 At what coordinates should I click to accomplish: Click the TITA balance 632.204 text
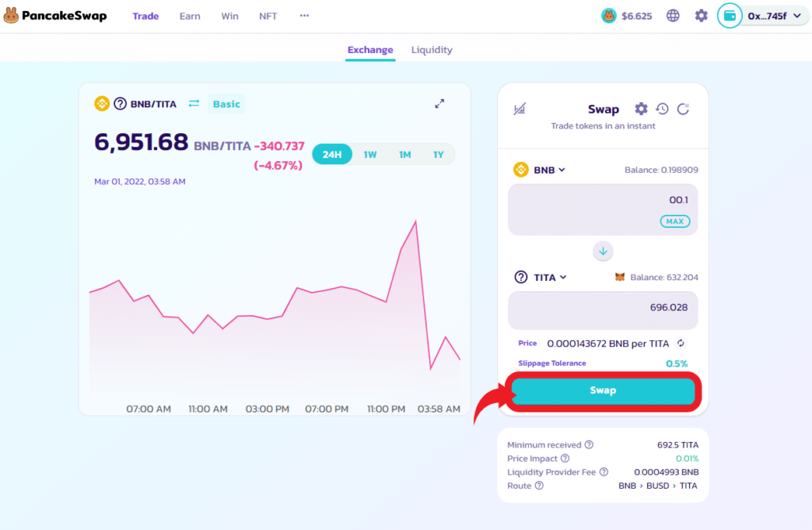point(665,277)
